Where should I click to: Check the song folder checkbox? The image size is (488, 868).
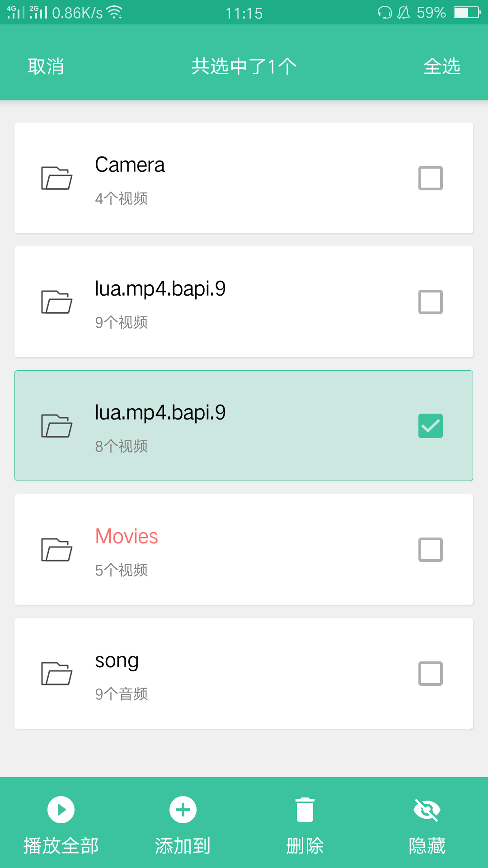coord(430,673)
